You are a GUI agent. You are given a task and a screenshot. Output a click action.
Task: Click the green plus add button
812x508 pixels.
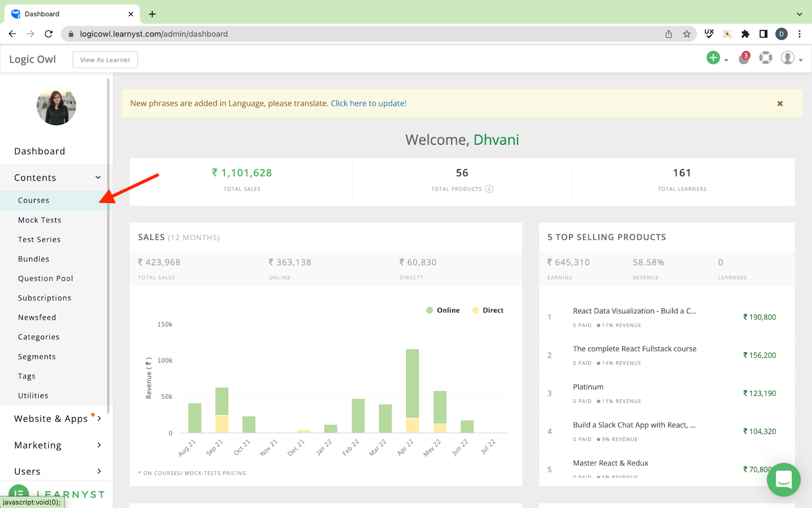713,58
